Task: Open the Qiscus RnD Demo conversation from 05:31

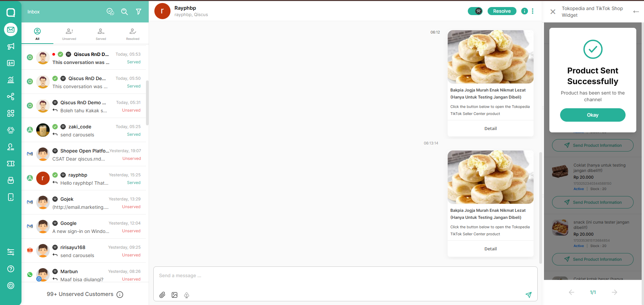Action: [84, 106]
